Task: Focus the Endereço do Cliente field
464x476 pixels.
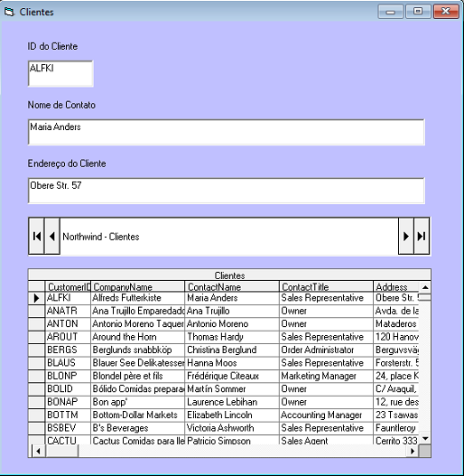Action: (227, 191)
